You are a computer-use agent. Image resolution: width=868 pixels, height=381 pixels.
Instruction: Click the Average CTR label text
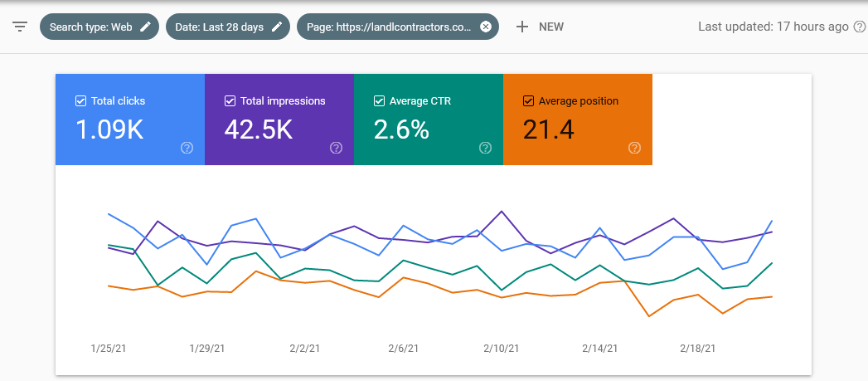(x=420, y=101)
